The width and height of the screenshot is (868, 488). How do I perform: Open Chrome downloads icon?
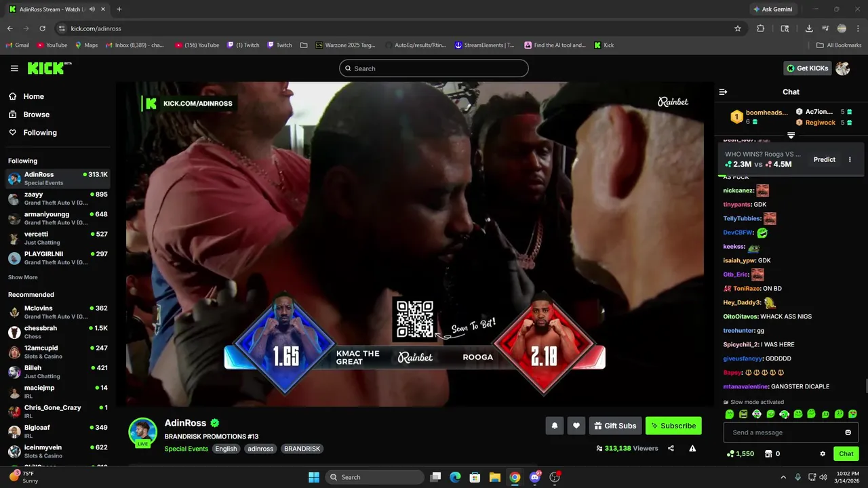[x=809, y=28]
